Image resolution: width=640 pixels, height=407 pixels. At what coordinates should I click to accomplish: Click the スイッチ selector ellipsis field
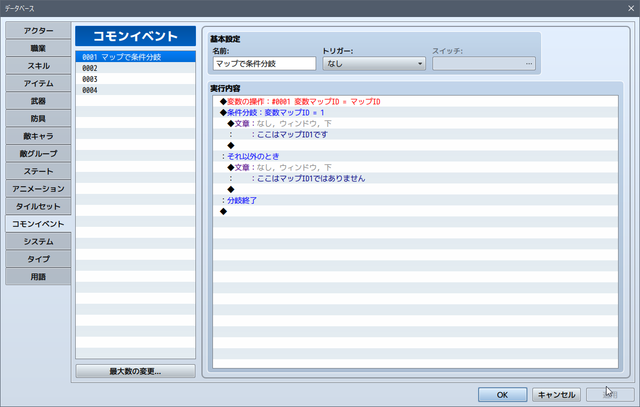[484, 64]
